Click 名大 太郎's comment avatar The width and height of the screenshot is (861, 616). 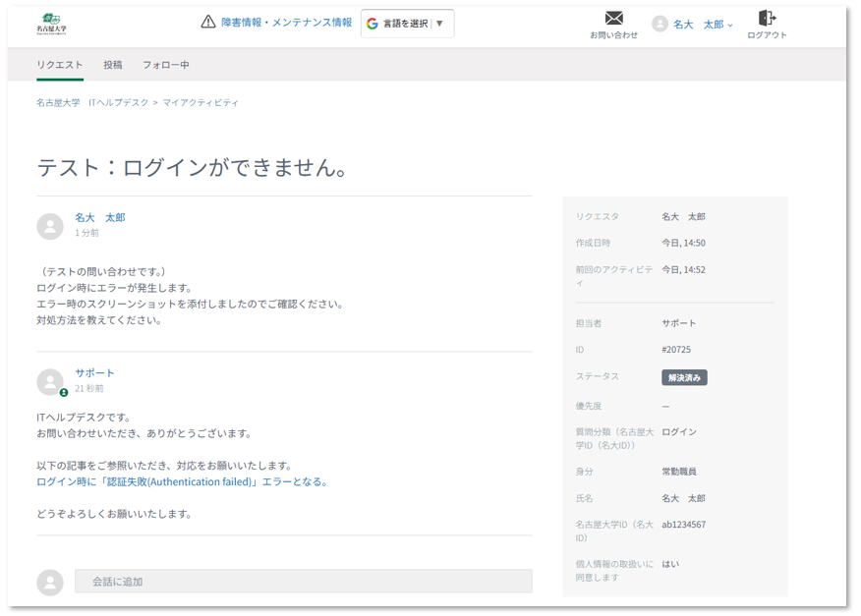(50, 226)
